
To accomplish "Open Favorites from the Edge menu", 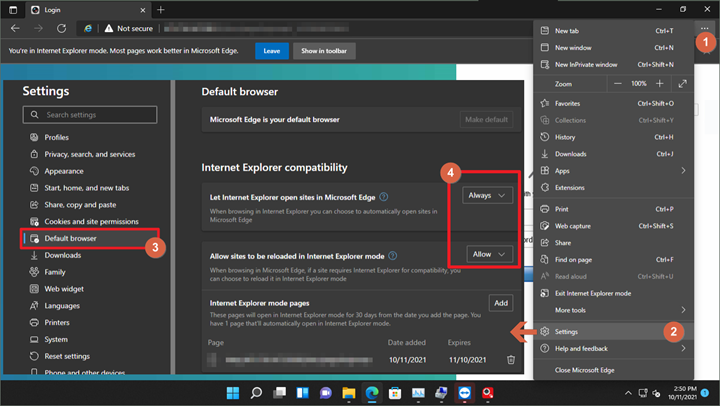I will point(613,103).
